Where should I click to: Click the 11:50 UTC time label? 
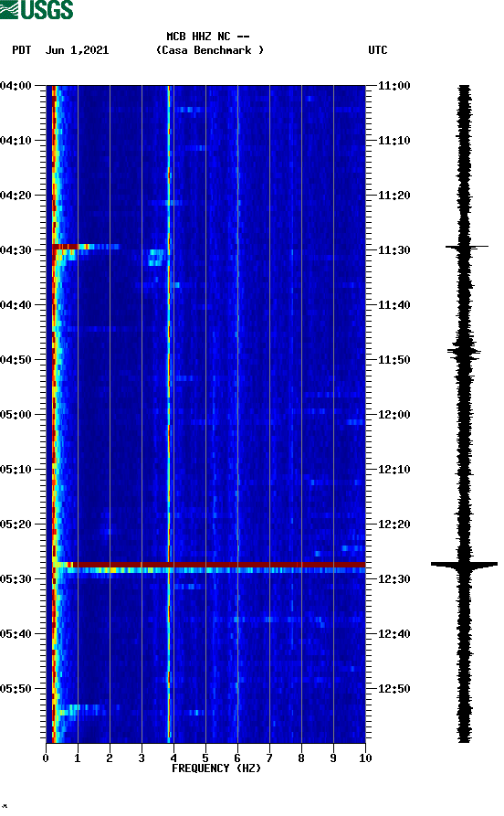tap(394, 360)
